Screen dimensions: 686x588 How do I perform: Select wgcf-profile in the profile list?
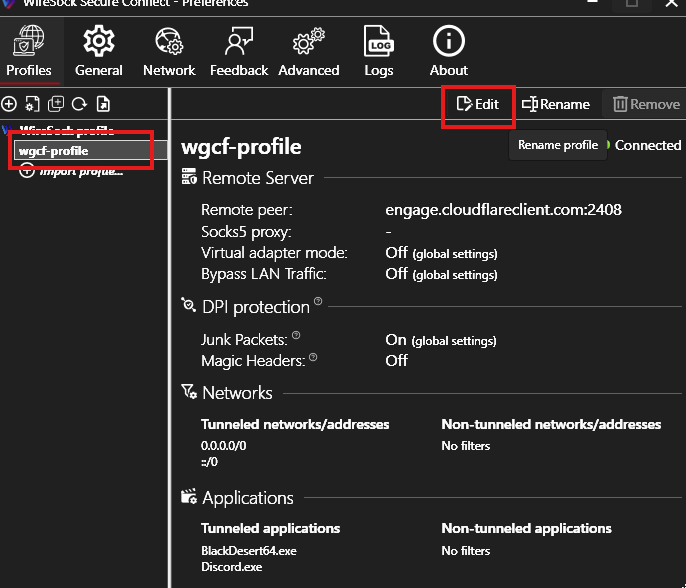[x=90, y=150]
